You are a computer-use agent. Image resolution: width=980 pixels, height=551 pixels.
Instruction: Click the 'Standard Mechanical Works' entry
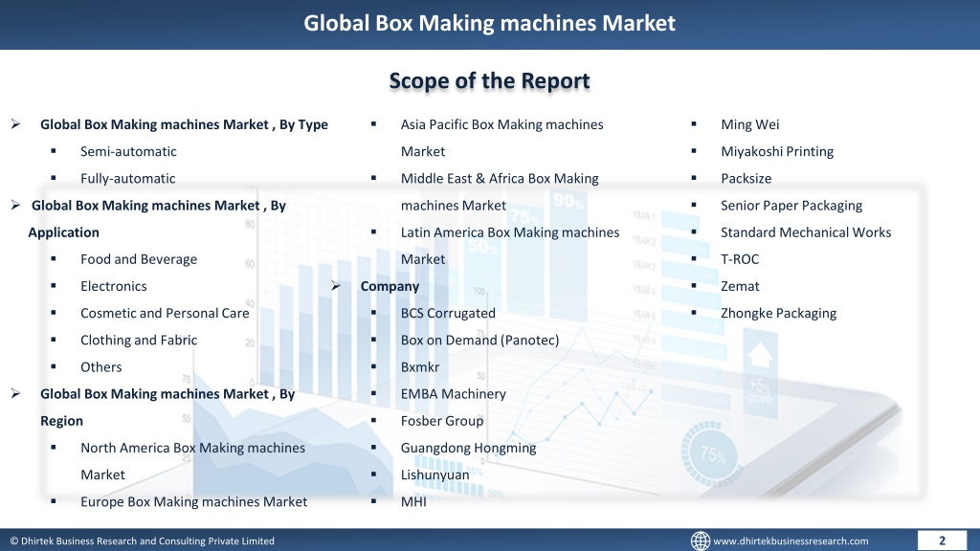tap(806, 232)
